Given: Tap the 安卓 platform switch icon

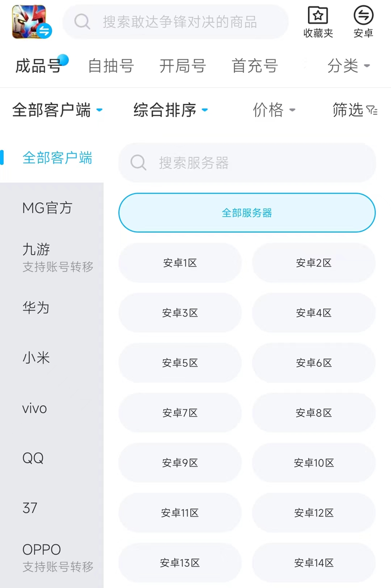Looking at the screenshot, I should coord(363,16).
